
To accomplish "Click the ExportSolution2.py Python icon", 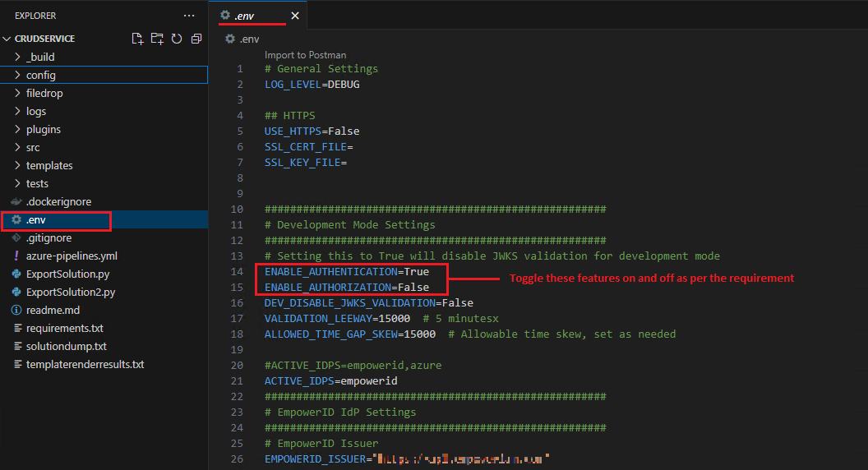I will (16, 292).
